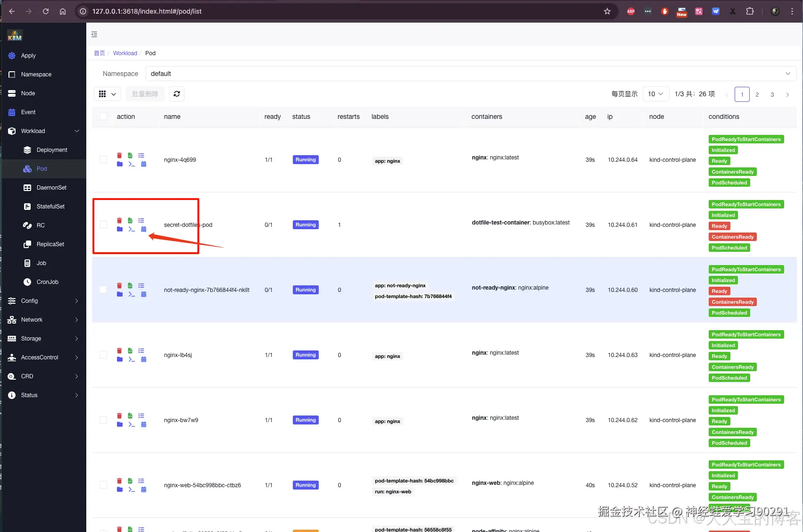Viewport: 803px width, 532px height.
Task: Open YAML file icon for nginx-4q699
Action: click(130, 155)
